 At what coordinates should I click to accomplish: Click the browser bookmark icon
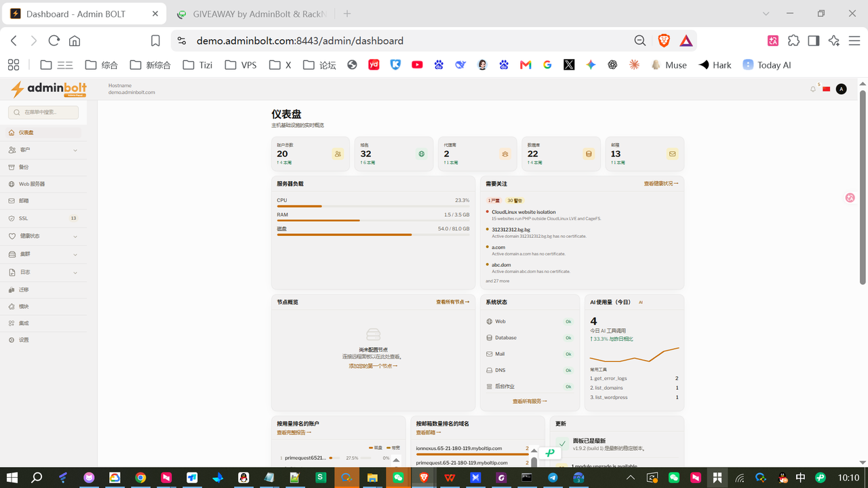pyautogui.click(x=155, y=41)
